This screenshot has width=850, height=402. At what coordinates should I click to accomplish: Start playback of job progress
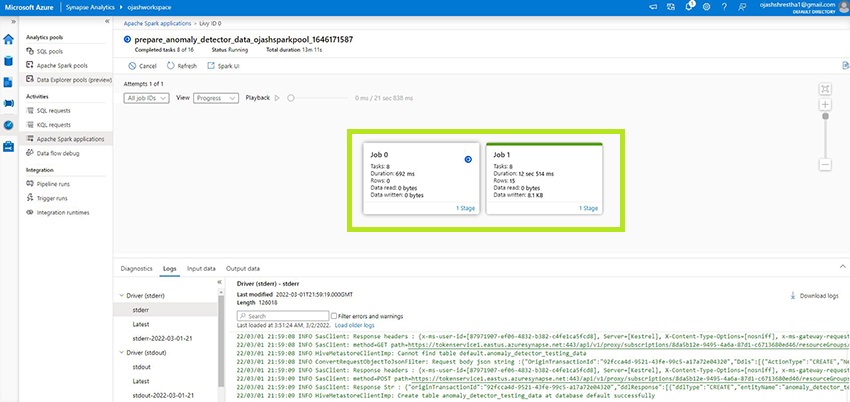coord(277,98)
